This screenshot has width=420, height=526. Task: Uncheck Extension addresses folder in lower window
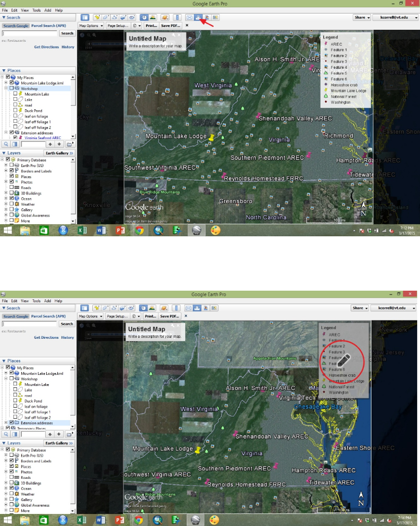point(12,423)
